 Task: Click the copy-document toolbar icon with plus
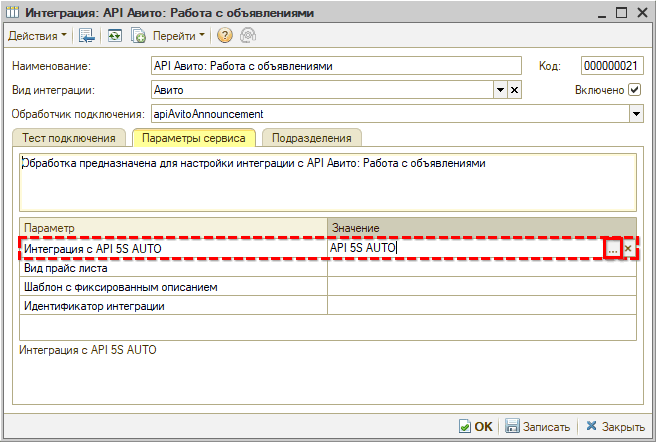(x=139, y=35)
